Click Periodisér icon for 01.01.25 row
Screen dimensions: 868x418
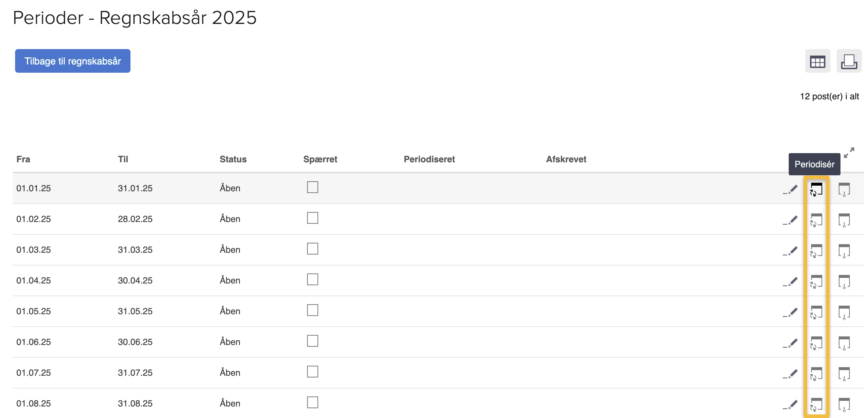(x=816, y=189)
